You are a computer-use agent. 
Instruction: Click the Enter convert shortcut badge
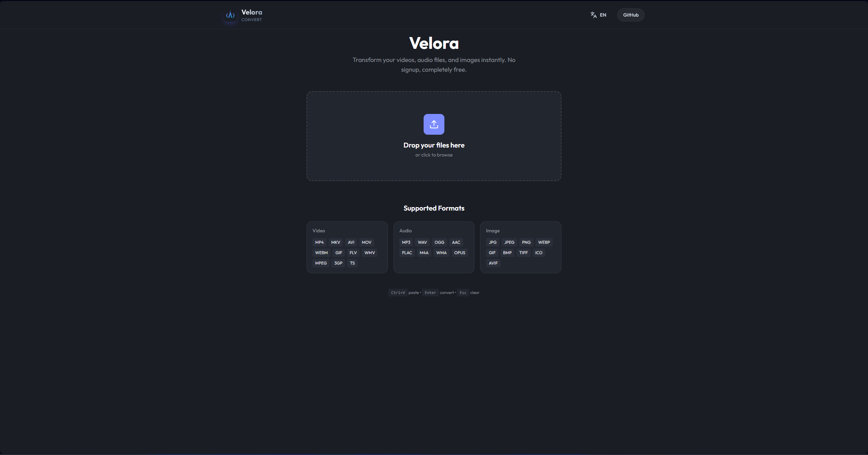pos(430,293)
